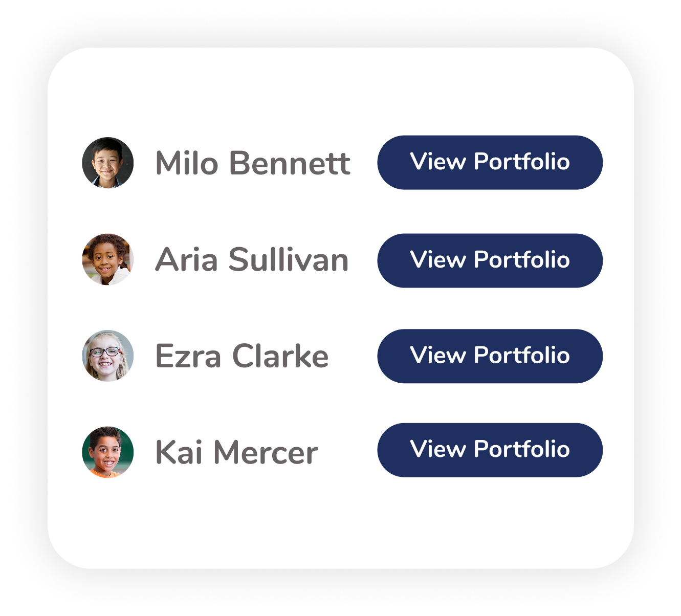Screen dimensions: 681x616
Task: Select Ezra Clarke's avatar with glasses
Action: [107, 356]
